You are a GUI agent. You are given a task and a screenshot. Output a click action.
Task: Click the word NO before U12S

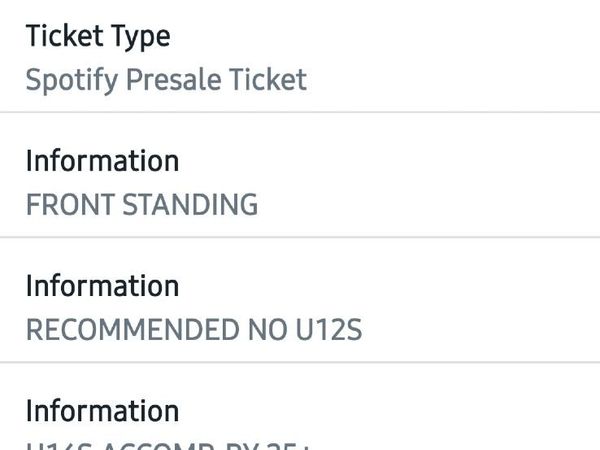point(268,329)
